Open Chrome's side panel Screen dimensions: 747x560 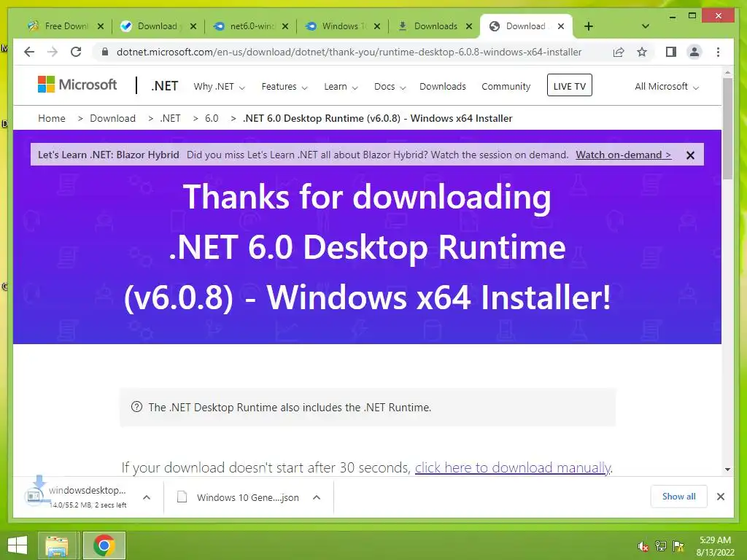click(x=671, y=52)
